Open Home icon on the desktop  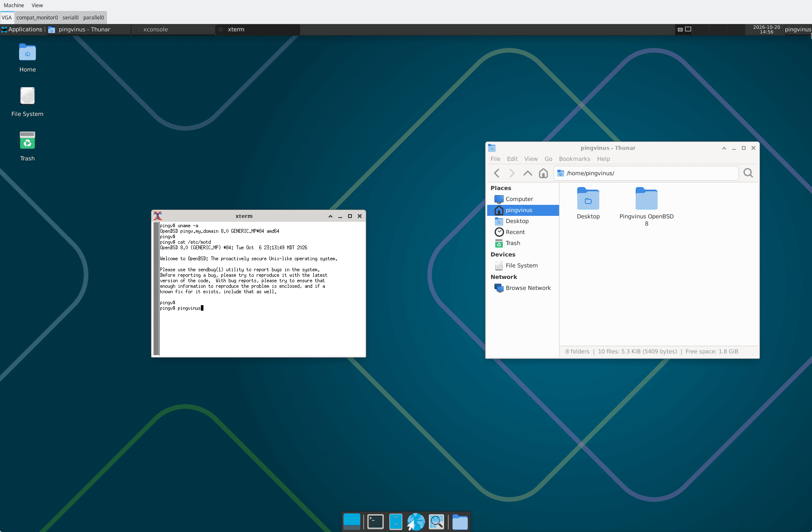(x=27, y=58)
